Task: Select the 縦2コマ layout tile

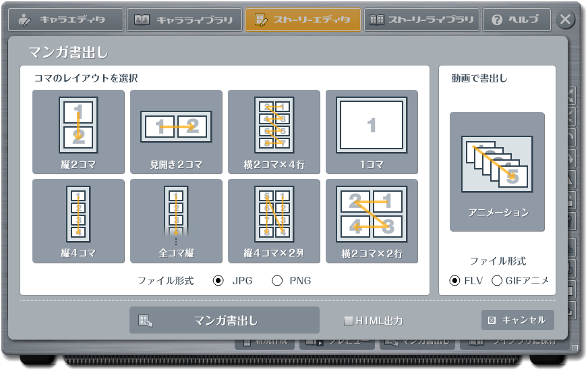Action: tap(78, 132)
